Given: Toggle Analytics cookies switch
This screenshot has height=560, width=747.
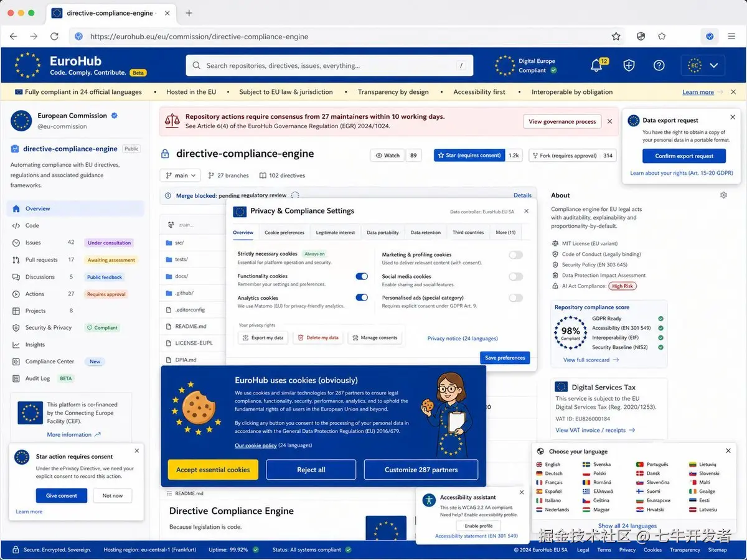Looking at the screenshot, I should click(x=362, y=297).
